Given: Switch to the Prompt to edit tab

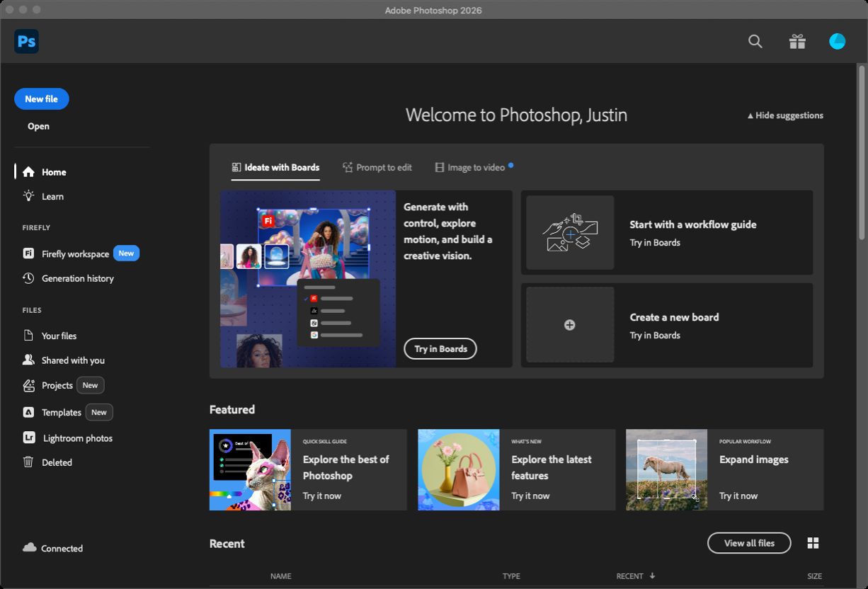Looking at the screenshot, I should (377, 168).
